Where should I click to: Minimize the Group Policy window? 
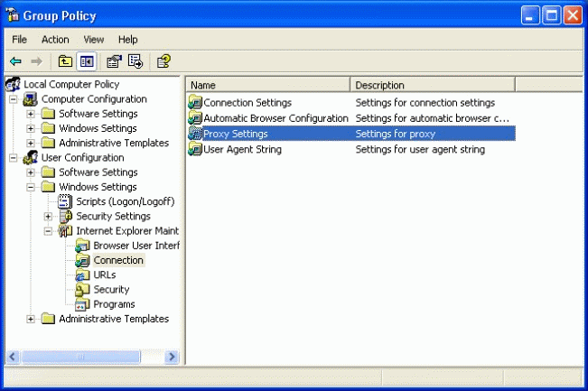point(530,15)
